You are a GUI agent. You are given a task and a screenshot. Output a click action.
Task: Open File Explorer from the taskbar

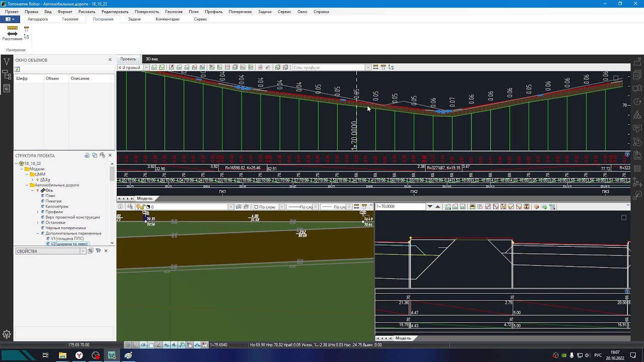coord(62,355)
